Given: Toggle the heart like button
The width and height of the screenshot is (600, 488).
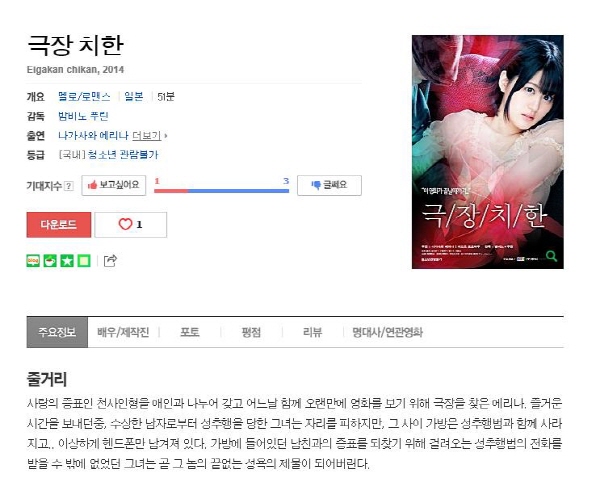Looking at the screenshot, I should [130, 225].
